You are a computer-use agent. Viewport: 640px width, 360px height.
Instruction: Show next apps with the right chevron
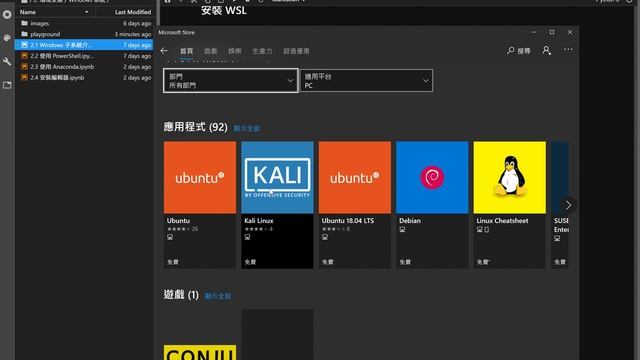568,205
